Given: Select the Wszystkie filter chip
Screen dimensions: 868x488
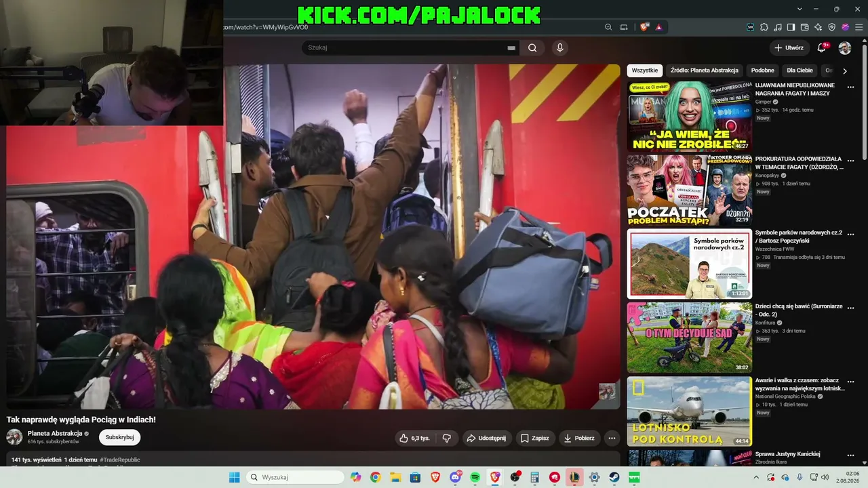Looking at the screenshot, I should click(645, 70).
